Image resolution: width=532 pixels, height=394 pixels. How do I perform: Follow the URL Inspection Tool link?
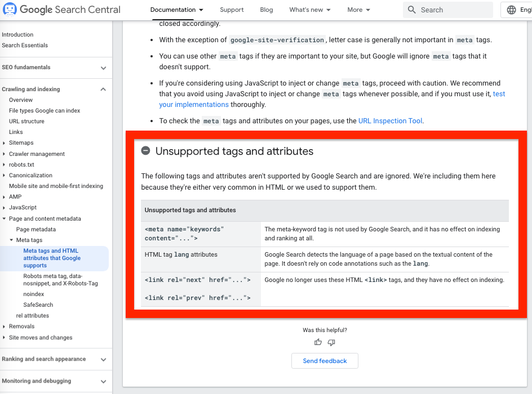point(390,121)
